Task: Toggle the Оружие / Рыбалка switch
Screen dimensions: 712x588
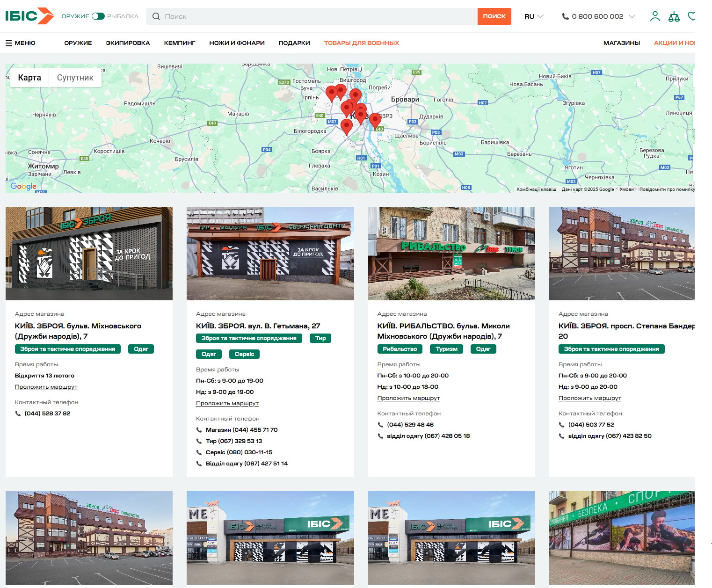Action: pos(98,16)
